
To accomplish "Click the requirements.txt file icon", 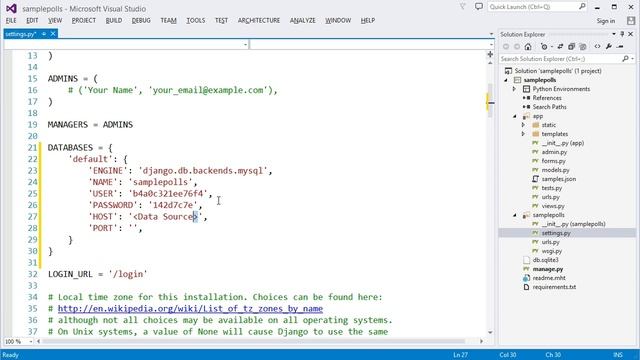I will [x=527, y=287].
